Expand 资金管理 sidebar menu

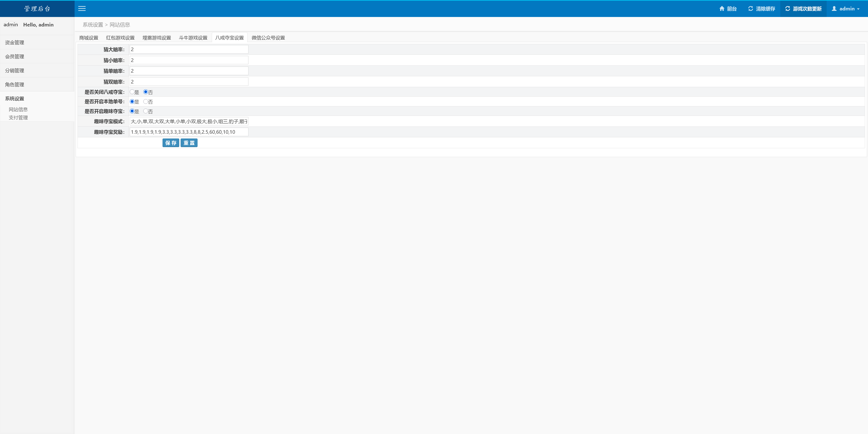[x=14, y=43]
